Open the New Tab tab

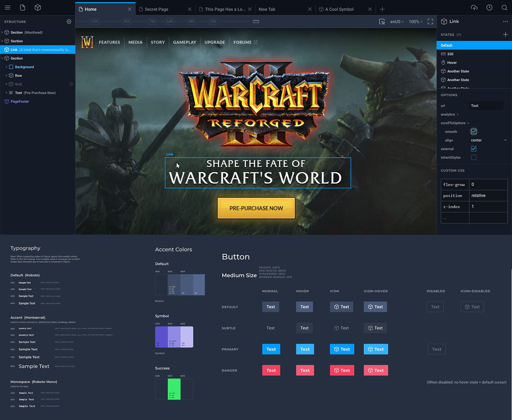267,9
